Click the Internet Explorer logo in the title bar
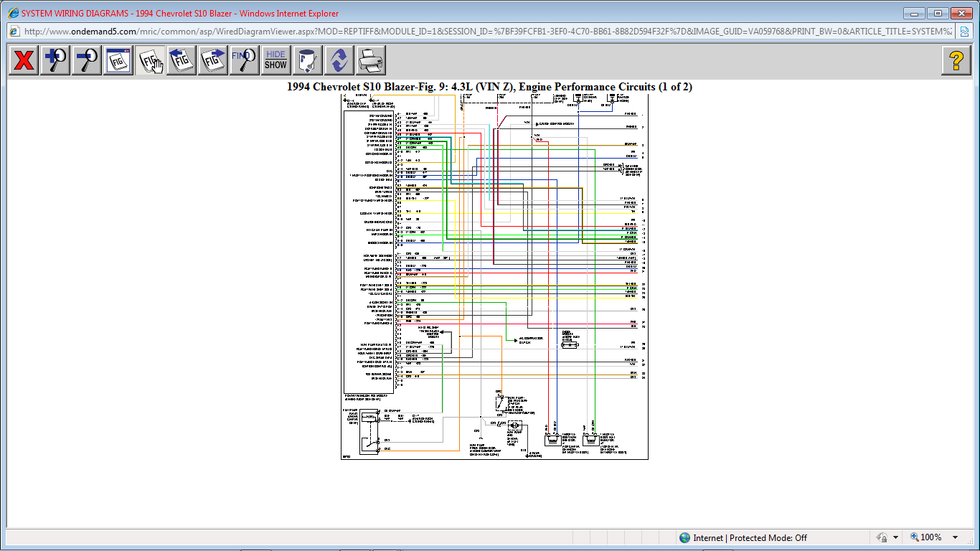 tap(13, 13)
